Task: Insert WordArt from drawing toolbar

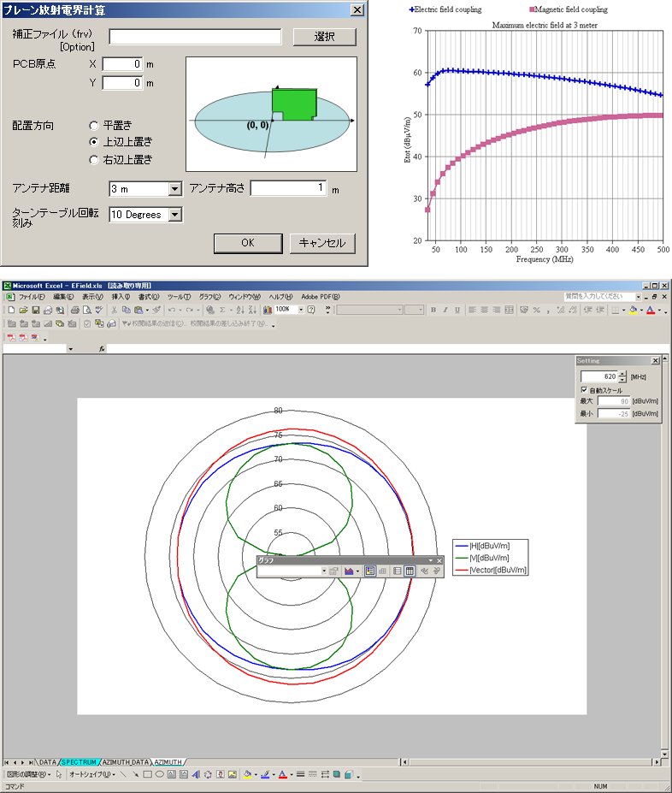Action: click(x=196, y=775)
